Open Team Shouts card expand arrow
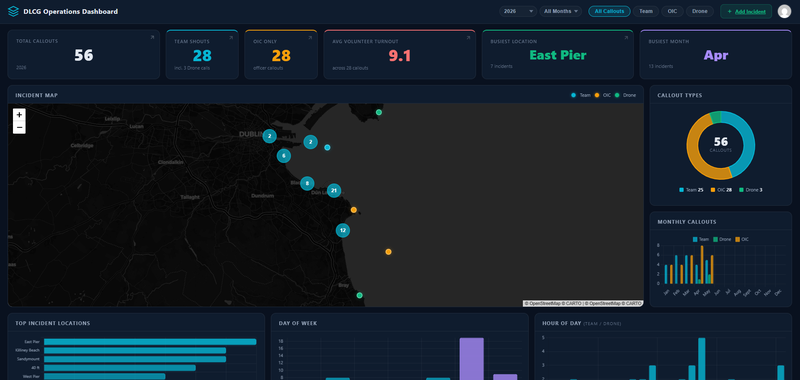Viewport: 800px width, 380px height. pyautogui.click(x=231, y=37)
